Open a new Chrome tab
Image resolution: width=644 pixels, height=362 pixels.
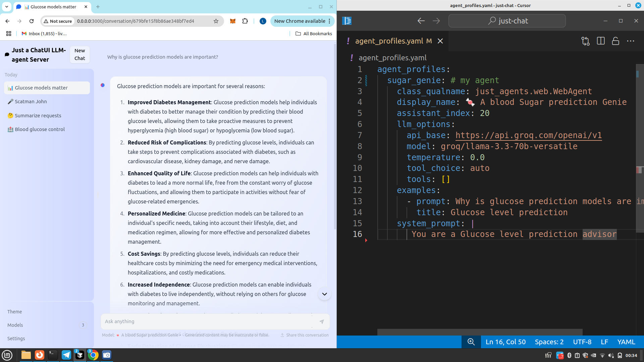coord(98,7)
